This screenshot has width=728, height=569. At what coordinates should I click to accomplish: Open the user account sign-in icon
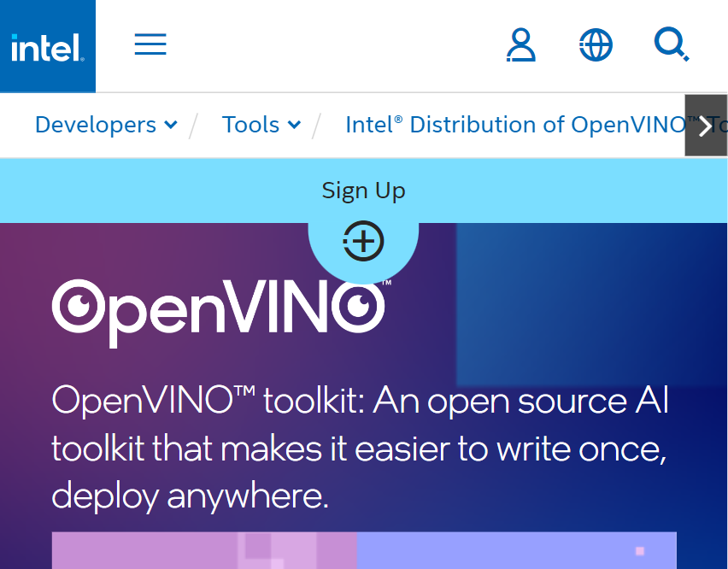pos(520,44)
